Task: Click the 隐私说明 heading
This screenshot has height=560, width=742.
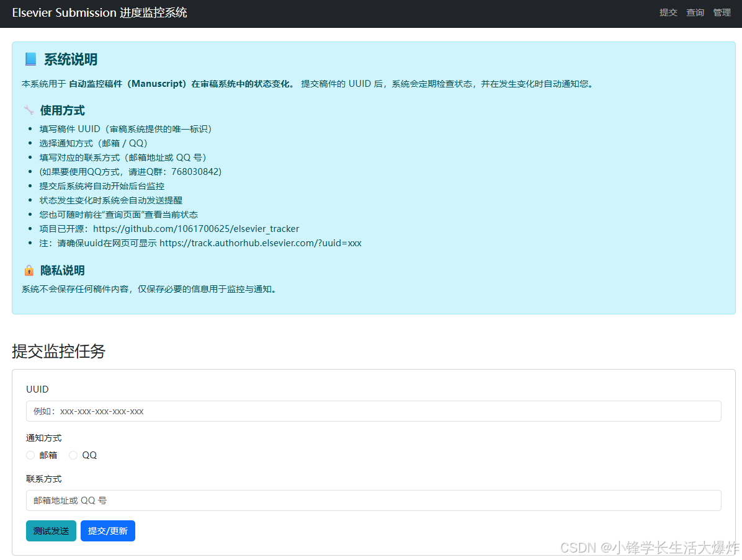Action: click(63, 270)
